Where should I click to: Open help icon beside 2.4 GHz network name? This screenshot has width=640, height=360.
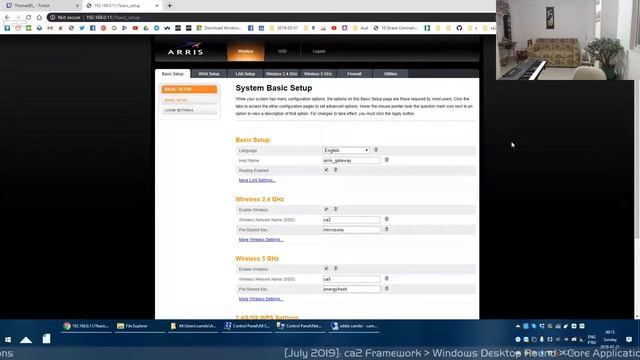387,219
